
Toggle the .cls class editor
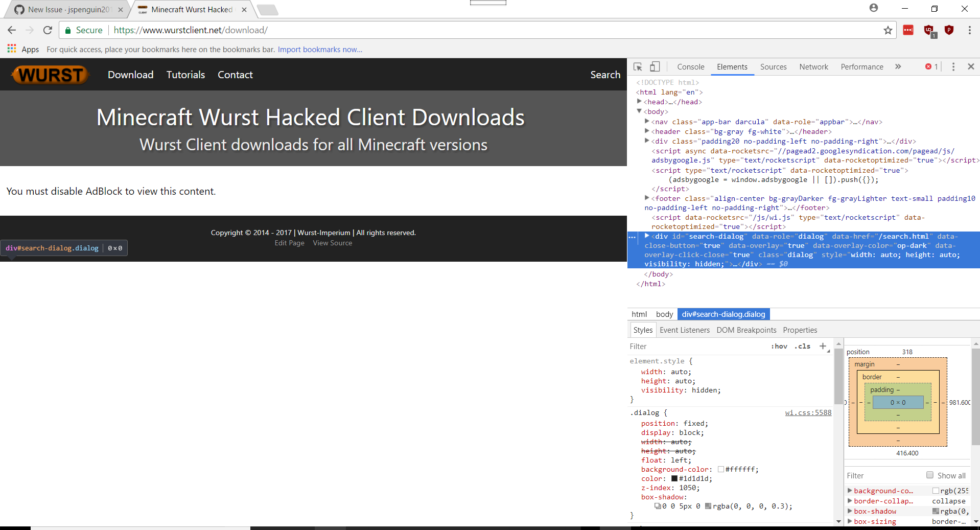(802, 346)
